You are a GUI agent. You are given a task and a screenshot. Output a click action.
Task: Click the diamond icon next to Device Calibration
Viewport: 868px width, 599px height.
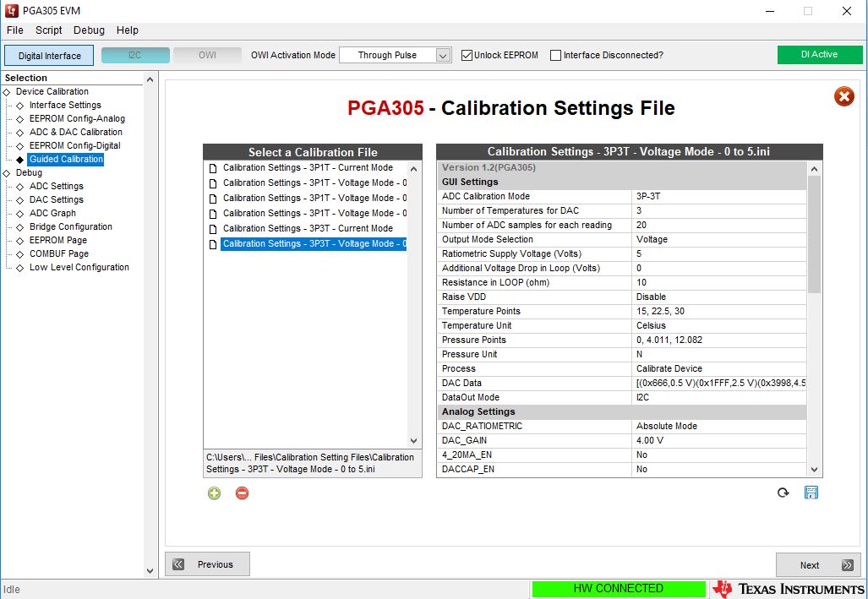click(7, 92)
